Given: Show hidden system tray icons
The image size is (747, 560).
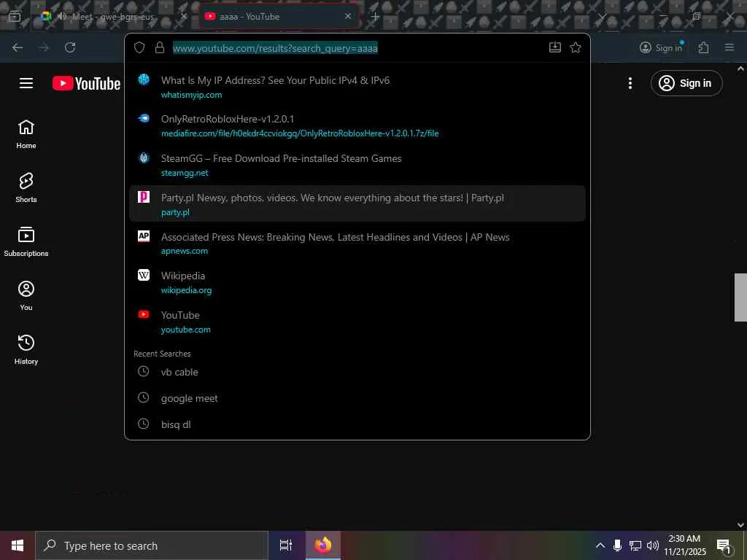Looking at the screenshot, I should (600, 545).
